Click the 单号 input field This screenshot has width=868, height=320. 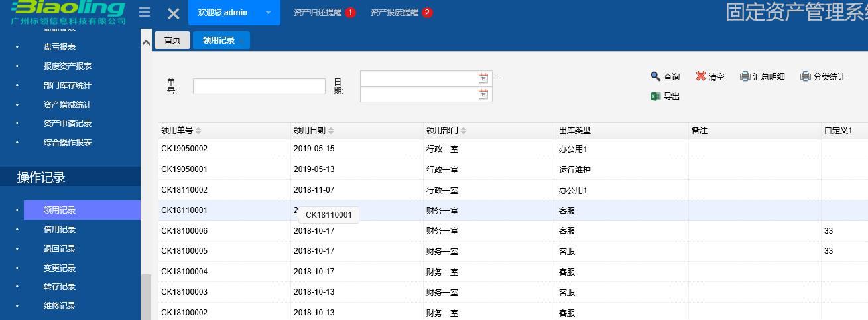click(x=259, y=86)
